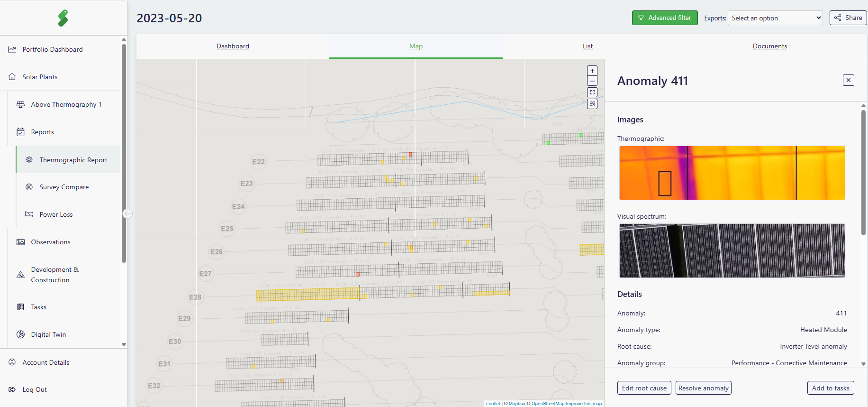Image resolution: width=868 pixels, height=407 pixels.
Task: Open the Exports dropdown
Action: pos(775,18)
